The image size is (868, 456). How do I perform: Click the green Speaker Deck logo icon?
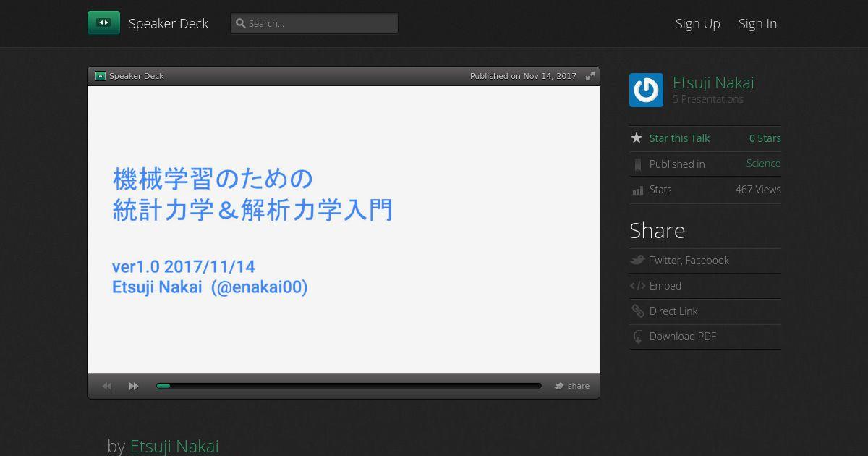(x=103, y=23)
